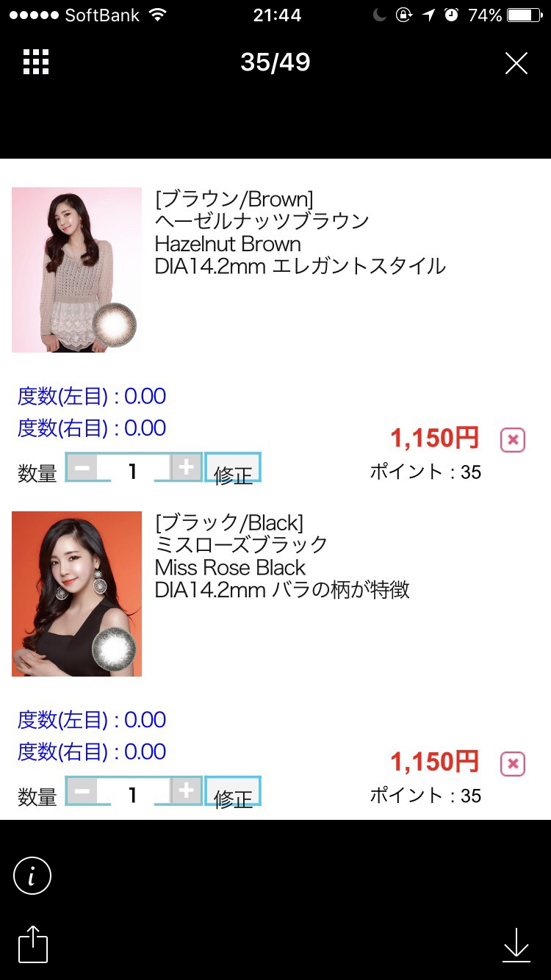Remove Hazelnut Brown item from cart
The height and width of the screenshot is (980, 551).
click(x=513, y=440)
